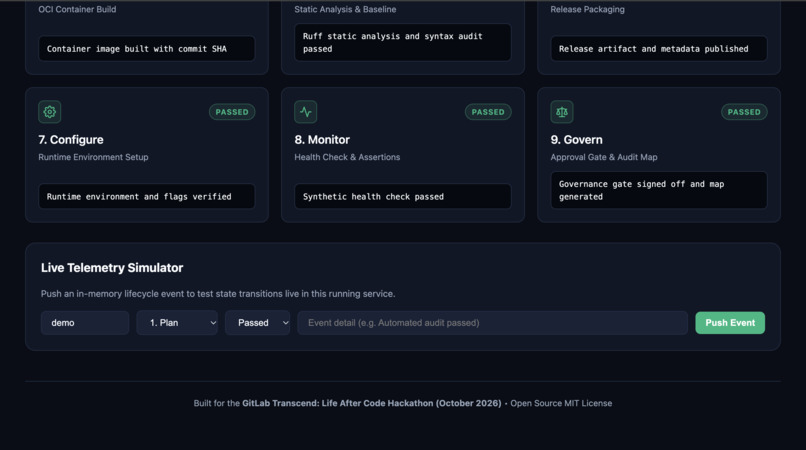The height and width of the screenshot is (450, 806).
Task: Click 'OCI Container Build' subtitle
Action: tap(77, 9)
